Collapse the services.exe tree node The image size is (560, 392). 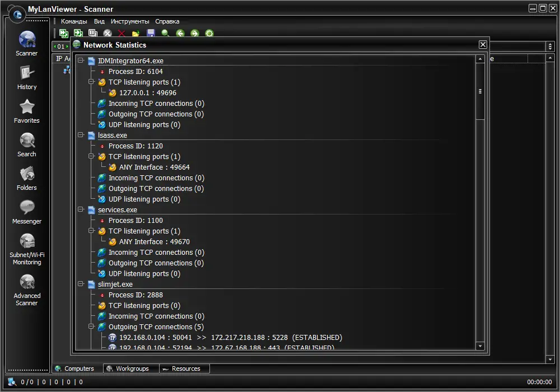81,209
